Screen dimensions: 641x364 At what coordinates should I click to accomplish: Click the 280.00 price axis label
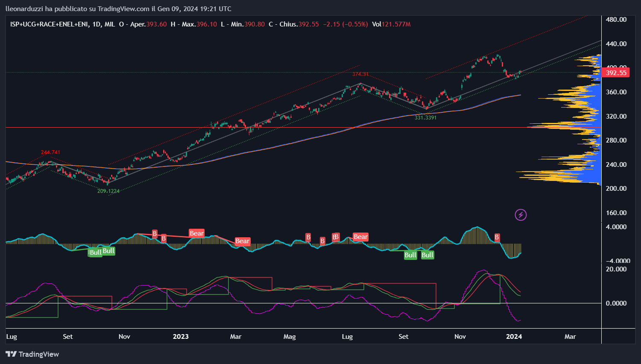coord(616,140)
